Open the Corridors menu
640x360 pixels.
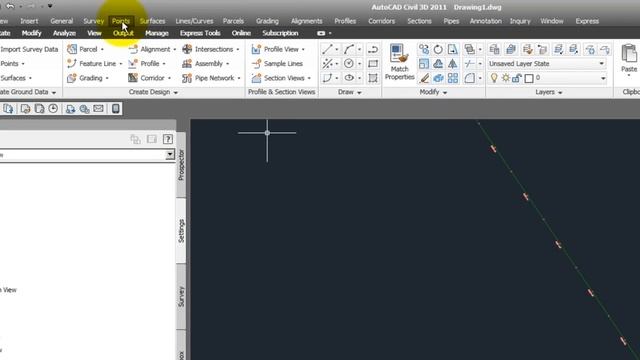point(382,21)
